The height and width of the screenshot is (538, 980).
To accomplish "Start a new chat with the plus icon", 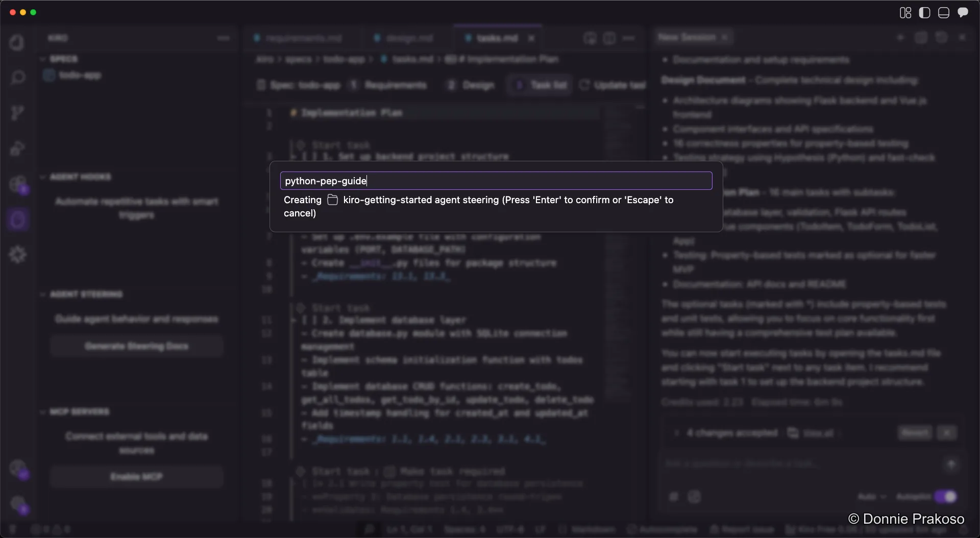I will pos(901,37).
